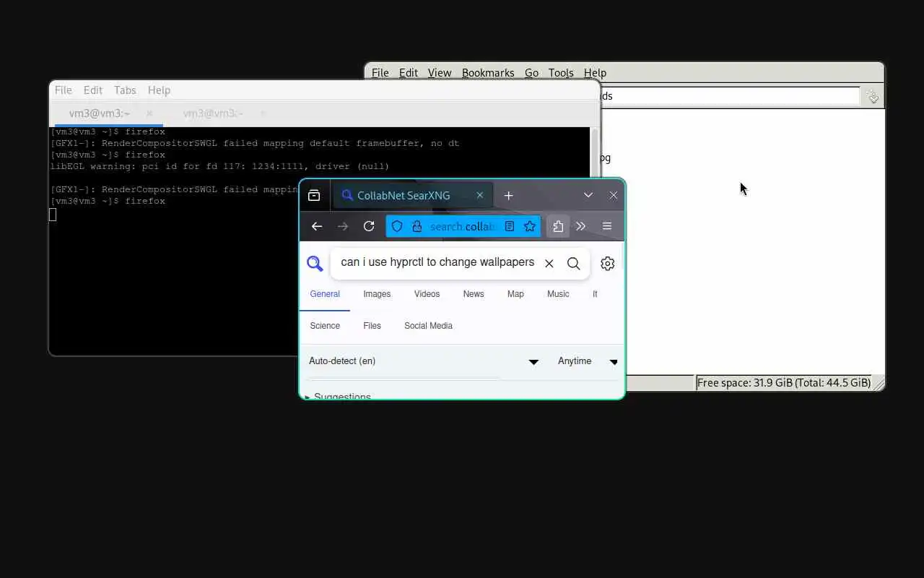Open SearXNG preferences gear
Image resolution: width=924 pixels, height=578 pixels.
click(608, 264)
